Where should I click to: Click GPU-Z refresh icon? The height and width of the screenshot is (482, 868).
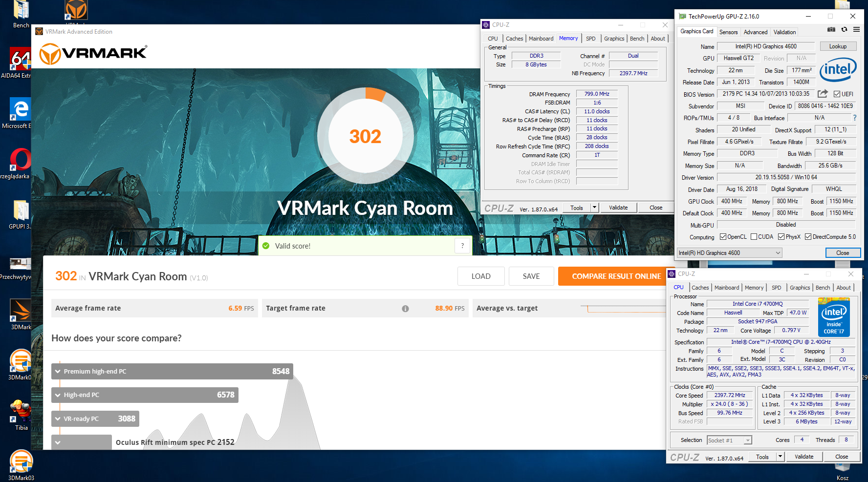[844, 30]
